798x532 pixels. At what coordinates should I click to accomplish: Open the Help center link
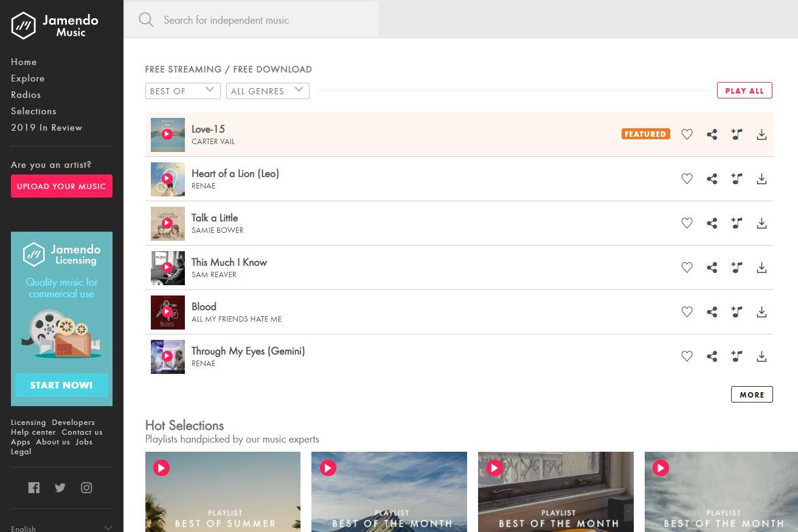pyautogui.click(x=33, y=432)
